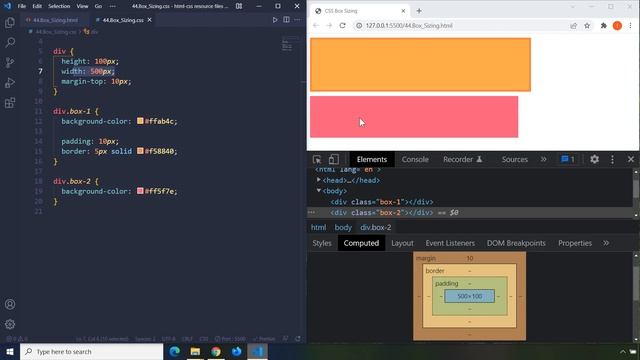Open DevTools issues counter badge
Viewport: 640px width, 360px height.
coord(568,159)
